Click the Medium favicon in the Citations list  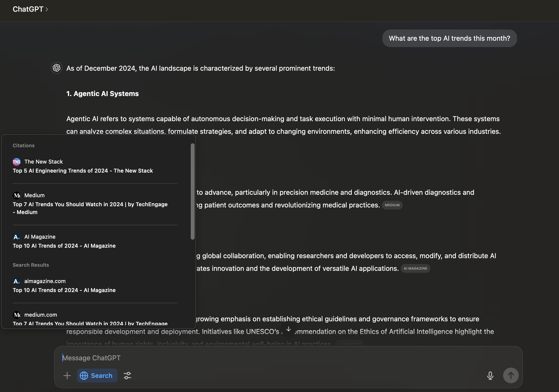[x=17, y=195]
